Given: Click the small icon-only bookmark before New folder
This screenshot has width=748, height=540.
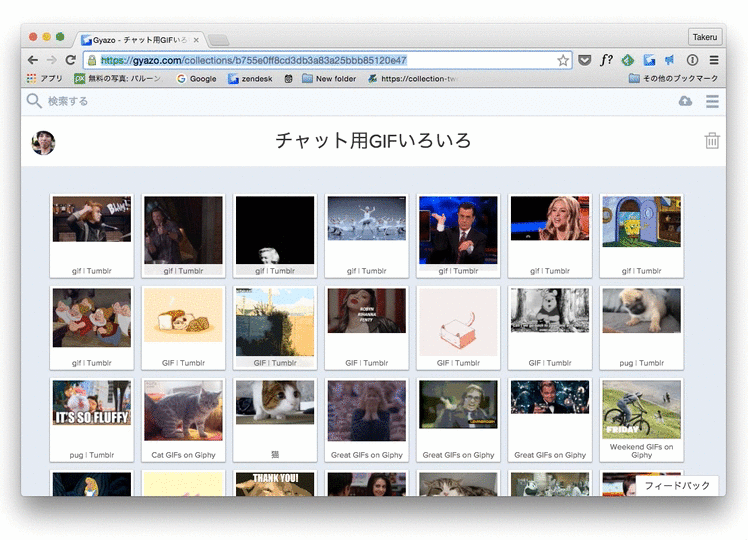Looking at the screenshot, I should pyautogui.click(x=288, y=79).
